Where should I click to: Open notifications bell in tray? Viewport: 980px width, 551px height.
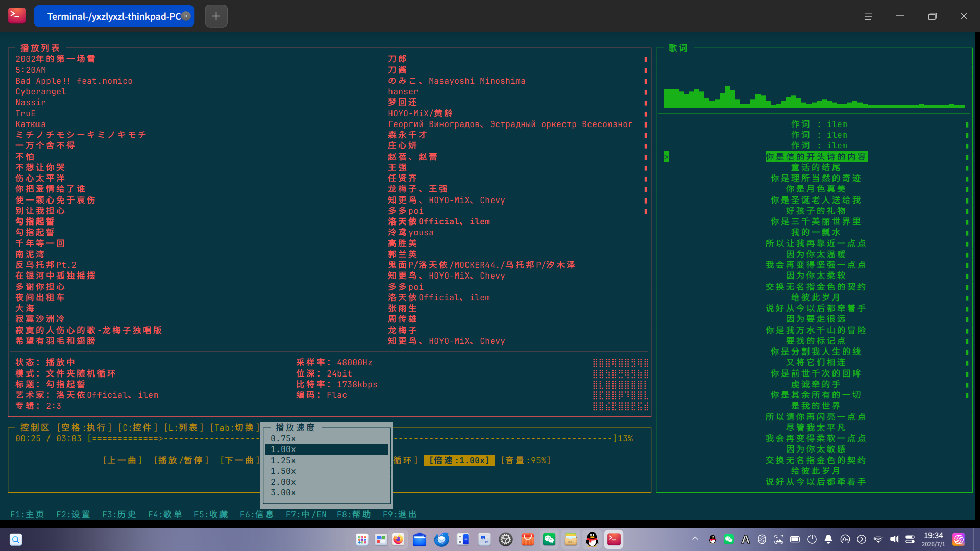828,539
